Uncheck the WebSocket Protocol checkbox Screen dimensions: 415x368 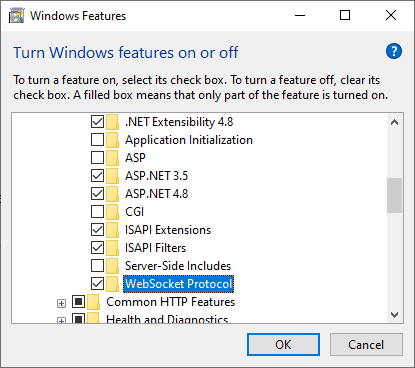[x=97, y=284]
